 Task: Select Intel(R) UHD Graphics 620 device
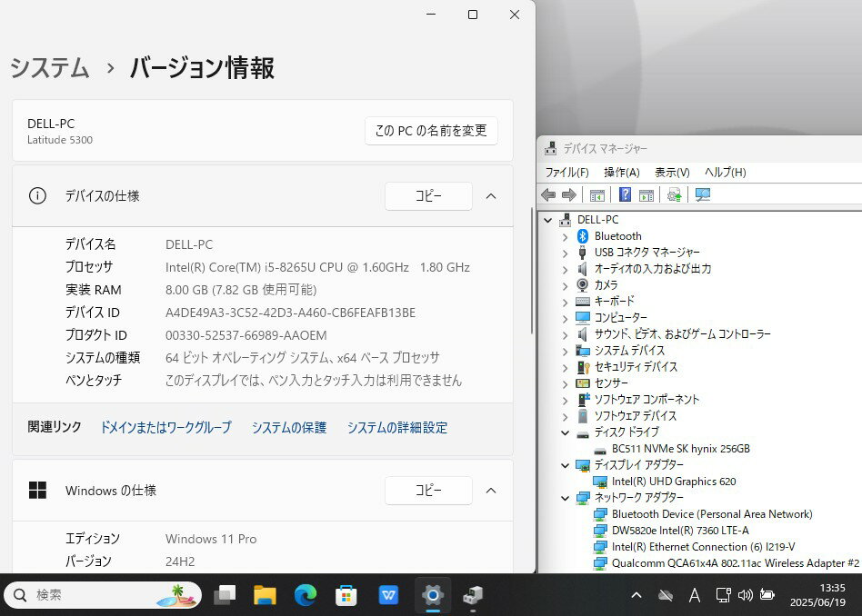674,482
